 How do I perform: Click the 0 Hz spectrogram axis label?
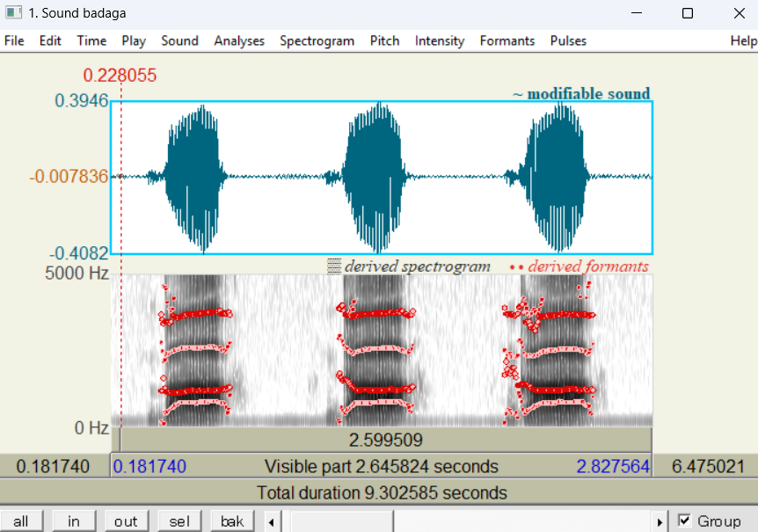[91, 428]
